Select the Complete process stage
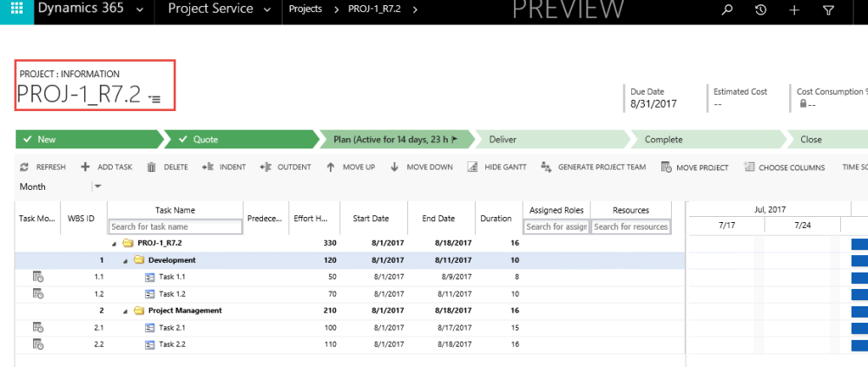868x367 pixels. click(x=708, y=140)
